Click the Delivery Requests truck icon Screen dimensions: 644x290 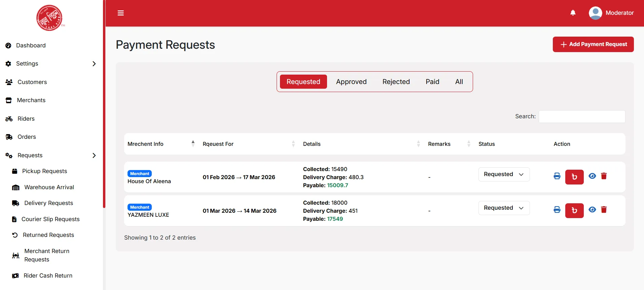pos(16,203)
